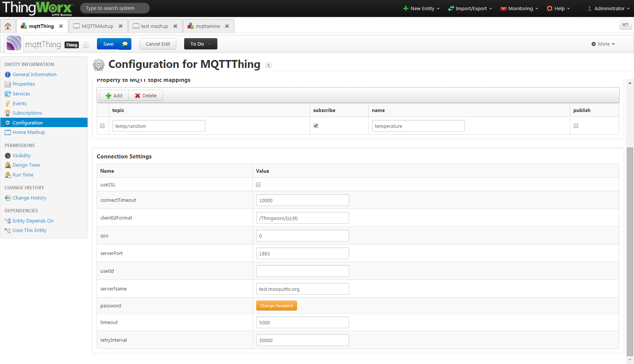The image size is (634, 364).
Task: Expand the More menu
Action: [603, 44]
